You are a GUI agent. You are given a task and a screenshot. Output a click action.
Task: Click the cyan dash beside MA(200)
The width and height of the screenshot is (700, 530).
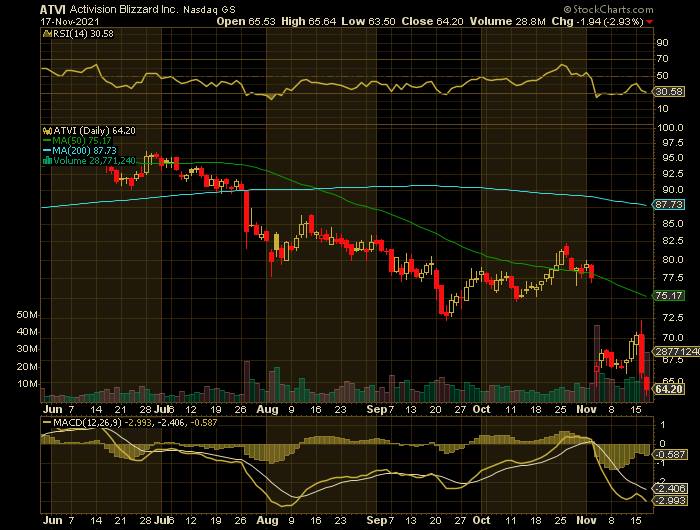47,151
